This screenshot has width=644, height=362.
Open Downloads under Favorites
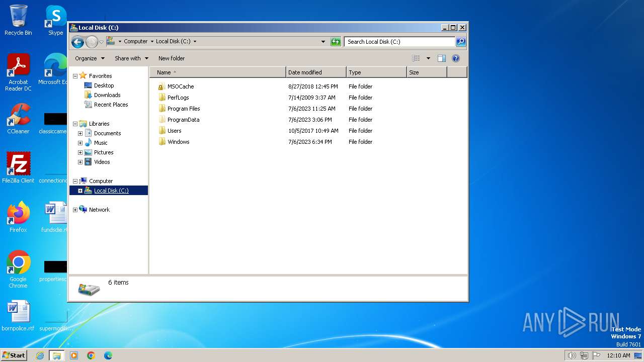click(107, 95)
